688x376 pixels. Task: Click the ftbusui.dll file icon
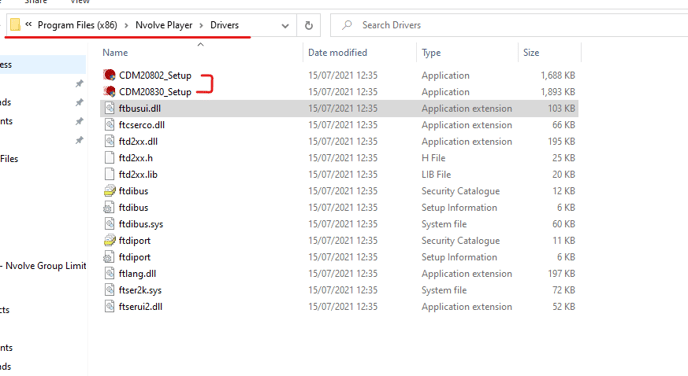point(109,108)
